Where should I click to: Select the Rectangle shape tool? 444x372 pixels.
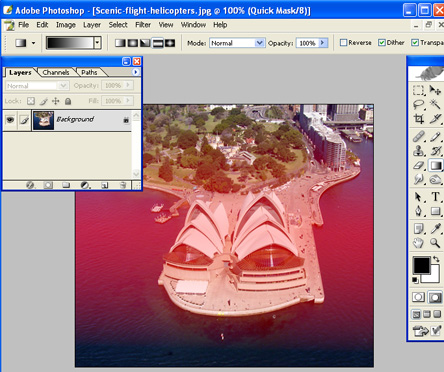pos(435,211)
